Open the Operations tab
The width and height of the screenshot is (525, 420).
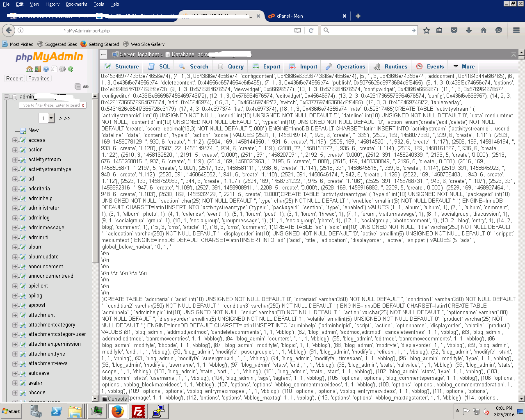tap(345, 66)
